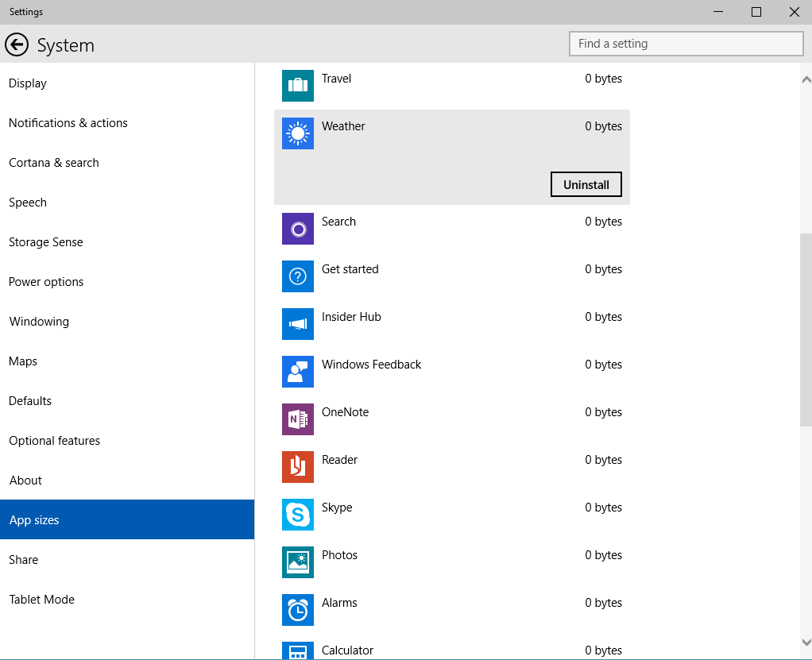
Task: Click the Weather app name
Action: tap(342, 126)
